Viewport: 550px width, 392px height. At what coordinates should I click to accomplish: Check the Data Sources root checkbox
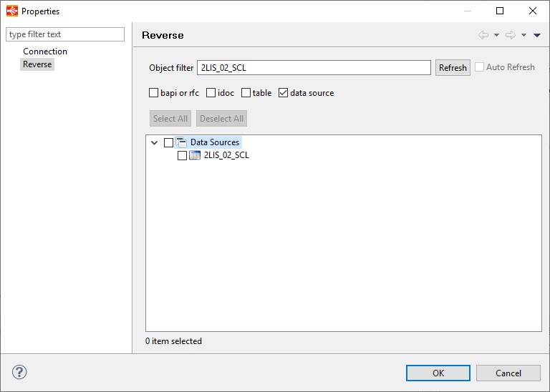[x=168, y=142]
